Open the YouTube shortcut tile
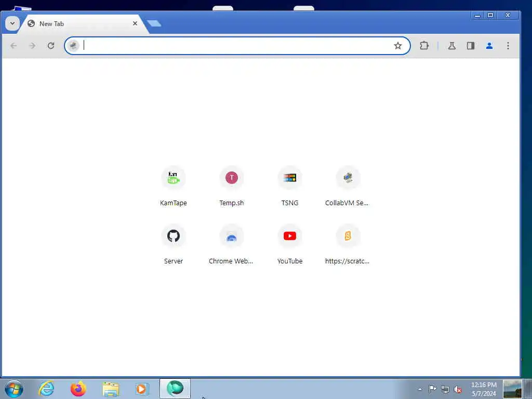The height and width of the screenshot is (399, 532). click(290, 236)
